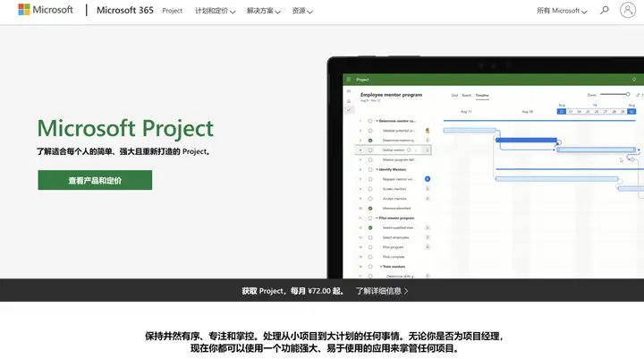Open the account sign-in avatar icon
644x359 pixels.
click(x=628, y=10)
